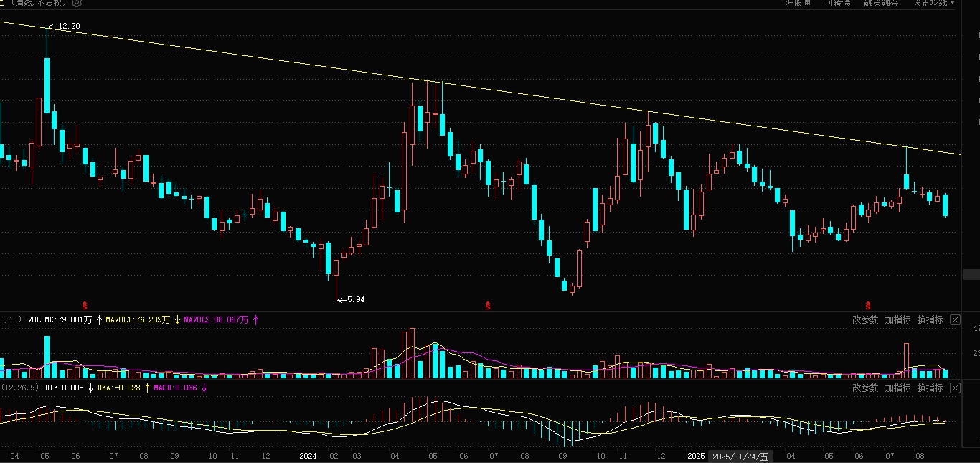980x463 pixels.
Task: Click 换指标 in the MACD panel
Action: coord(930,388)
